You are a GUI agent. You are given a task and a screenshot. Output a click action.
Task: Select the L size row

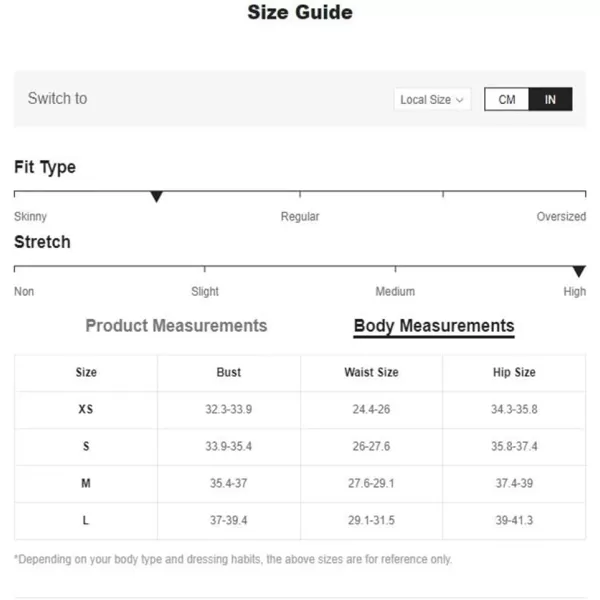tap(300, 520)
